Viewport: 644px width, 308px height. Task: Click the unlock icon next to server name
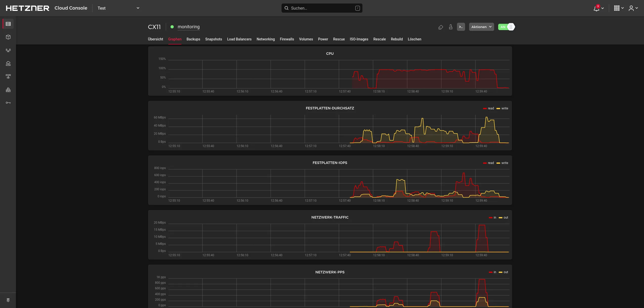point(451,27)
